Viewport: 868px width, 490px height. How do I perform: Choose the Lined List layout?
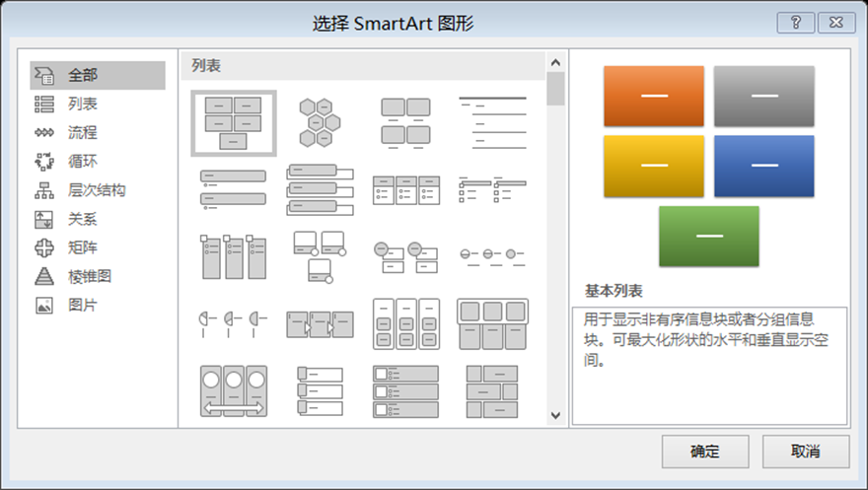pos(492,123)
